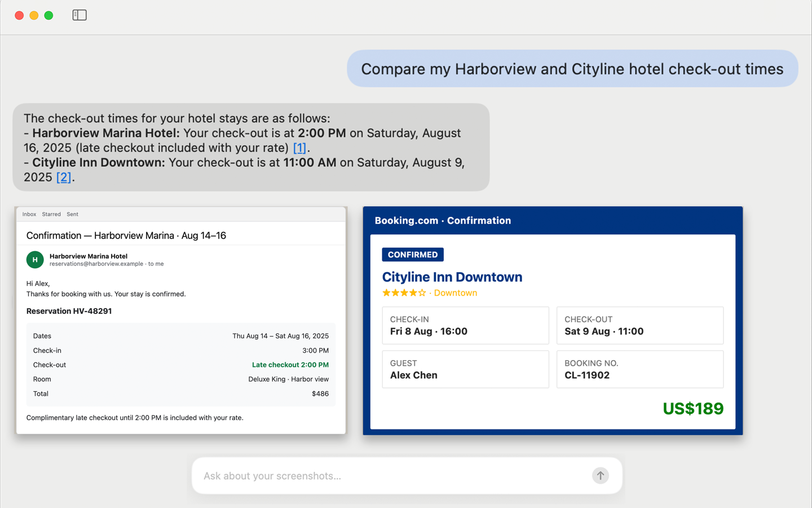812x508 pixels.
Task: Click the 'Check-in' row label in the reservation table
Action: 47,351
